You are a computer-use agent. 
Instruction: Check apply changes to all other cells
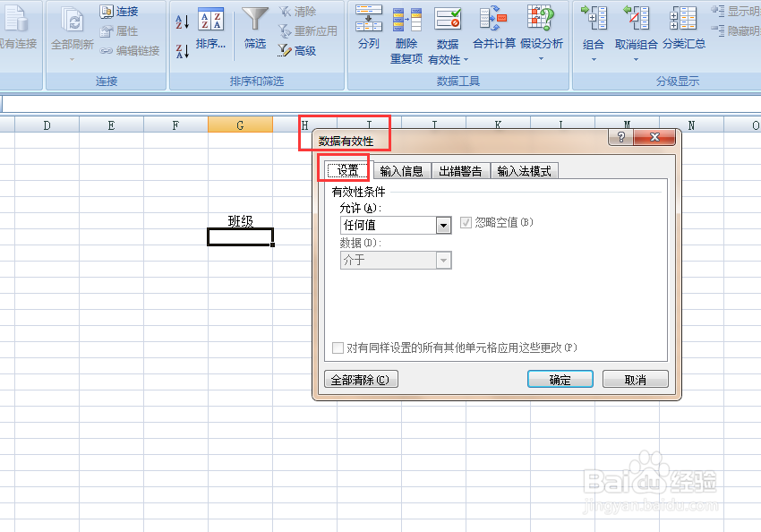pyautogui.click(x=338, y=348)
